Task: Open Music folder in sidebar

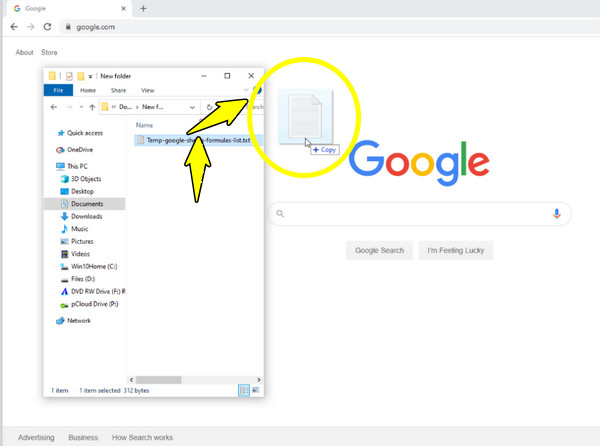Action: (79, 229)
